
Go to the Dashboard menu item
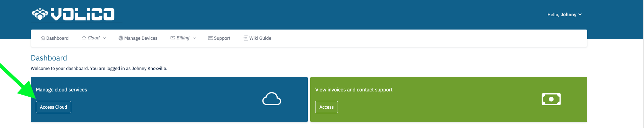[55, 38]
